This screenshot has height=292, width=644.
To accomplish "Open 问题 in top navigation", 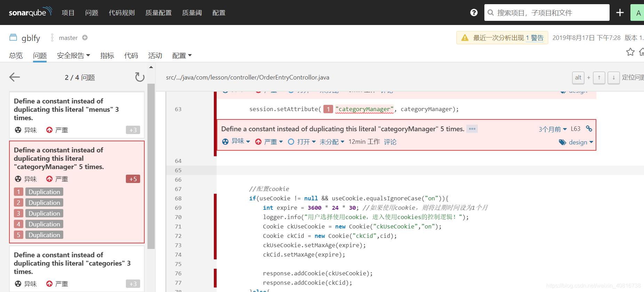I will (92, 13).
